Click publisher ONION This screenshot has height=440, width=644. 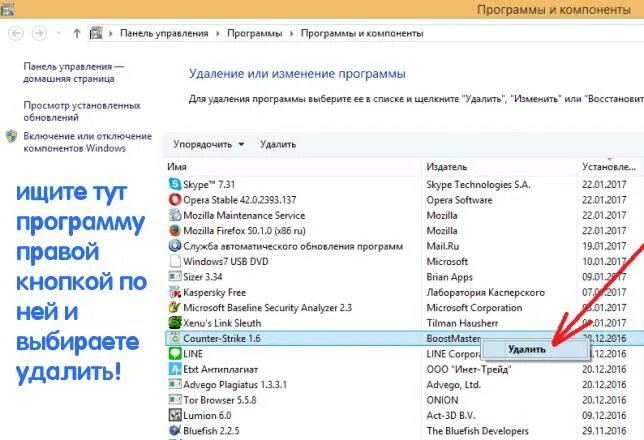point(442,400)
